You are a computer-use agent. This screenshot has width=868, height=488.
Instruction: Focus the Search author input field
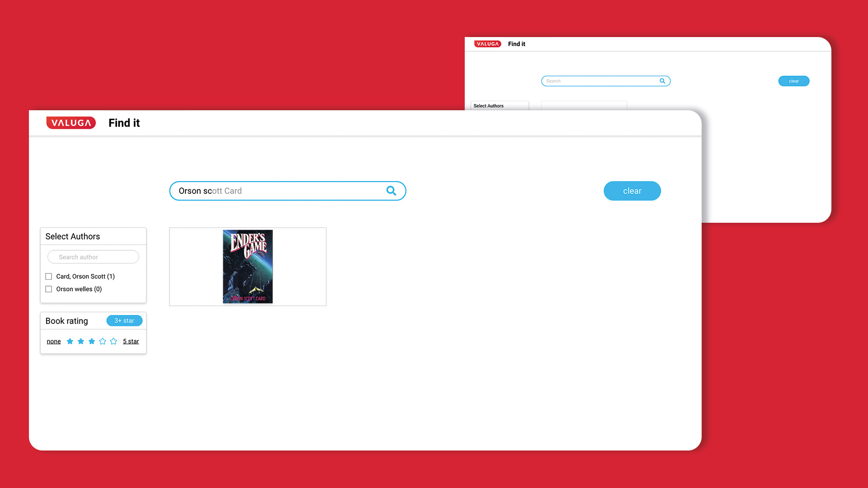[93, 257]
